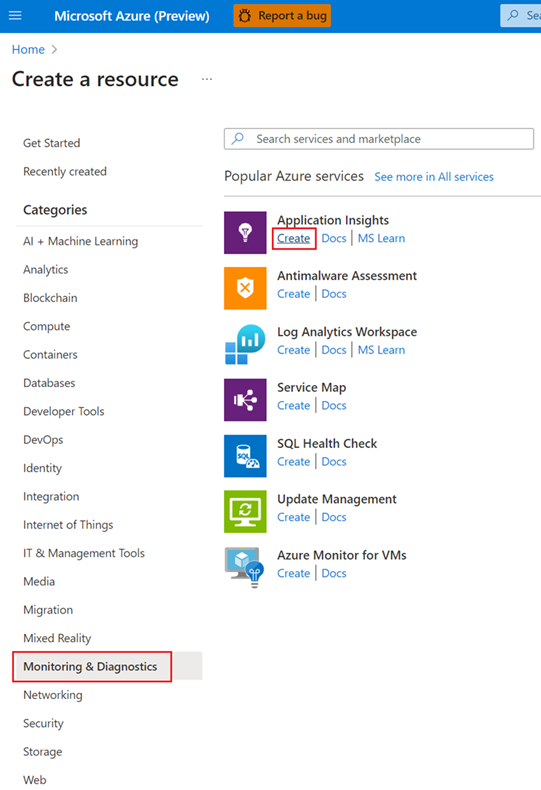Open the hamburger portal menu
The image size is (541, 790).
[15, 16]
